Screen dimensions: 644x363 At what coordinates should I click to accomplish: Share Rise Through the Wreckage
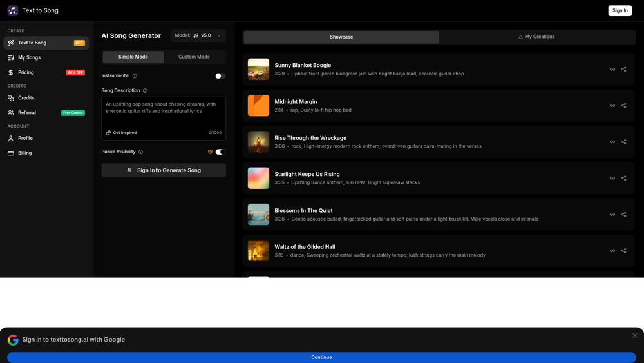click(624, 142)
